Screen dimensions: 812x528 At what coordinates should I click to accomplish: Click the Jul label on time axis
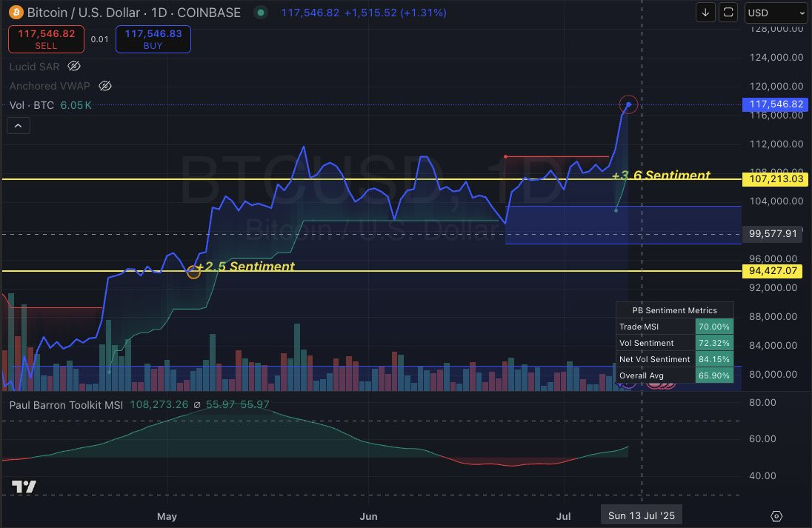(x=563, y=516)
